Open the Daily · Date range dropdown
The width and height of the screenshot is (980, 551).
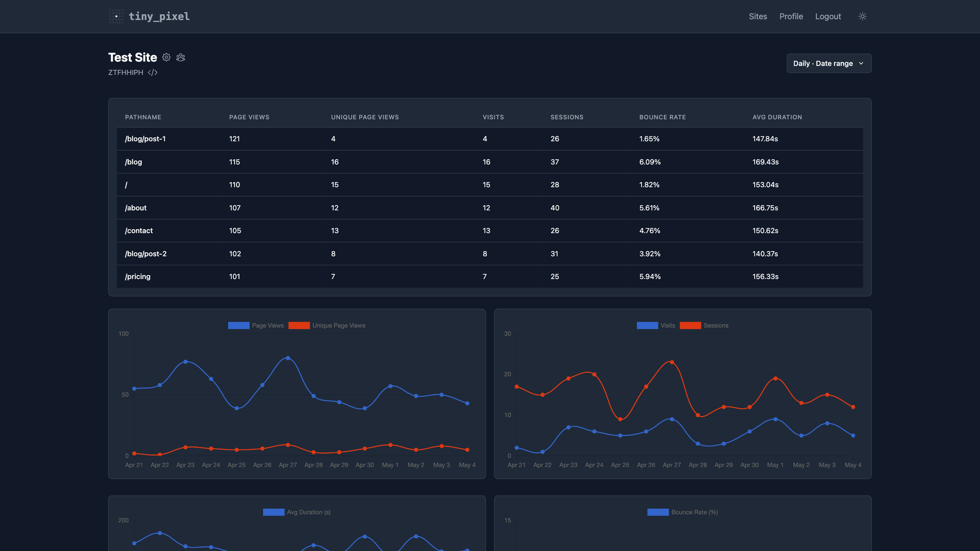pos(829,63)
